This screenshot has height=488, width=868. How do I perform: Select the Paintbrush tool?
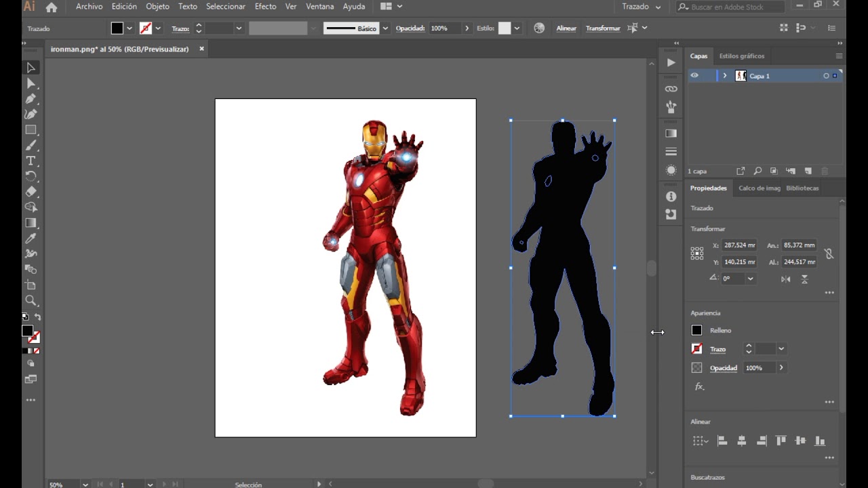(31, 146)
